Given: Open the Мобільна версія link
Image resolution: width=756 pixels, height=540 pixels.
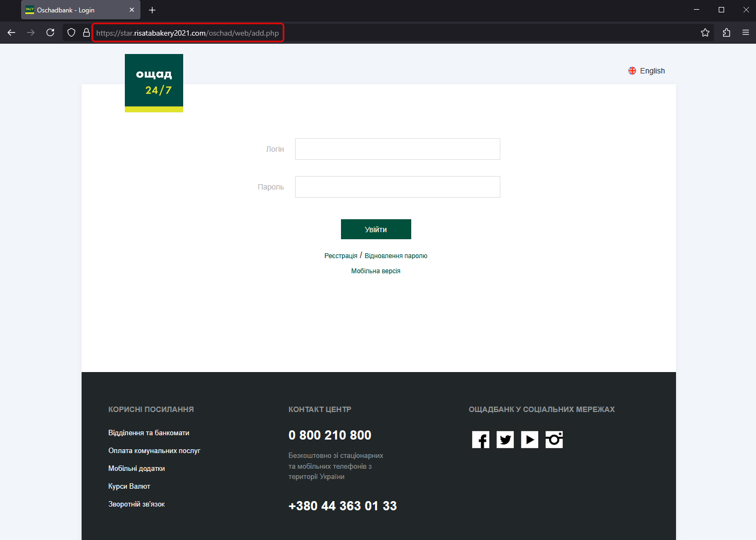Looking at the screenshot, I should point(376,271).
